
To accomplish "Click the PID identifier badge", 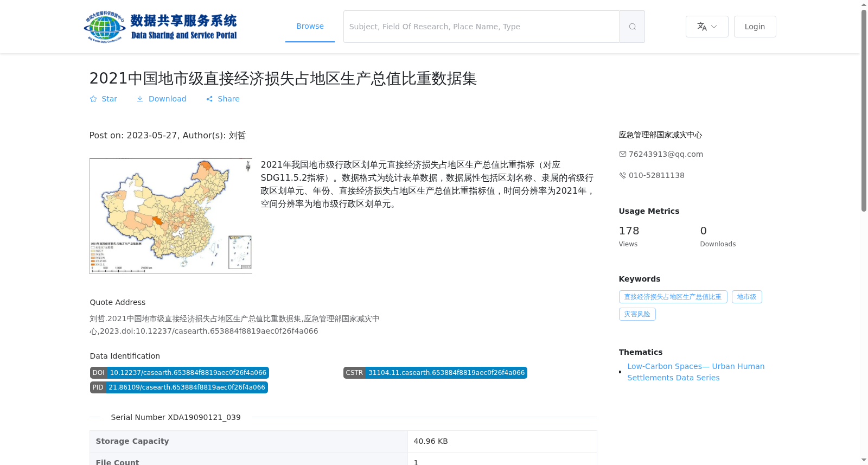I will (x=179, y=387).
